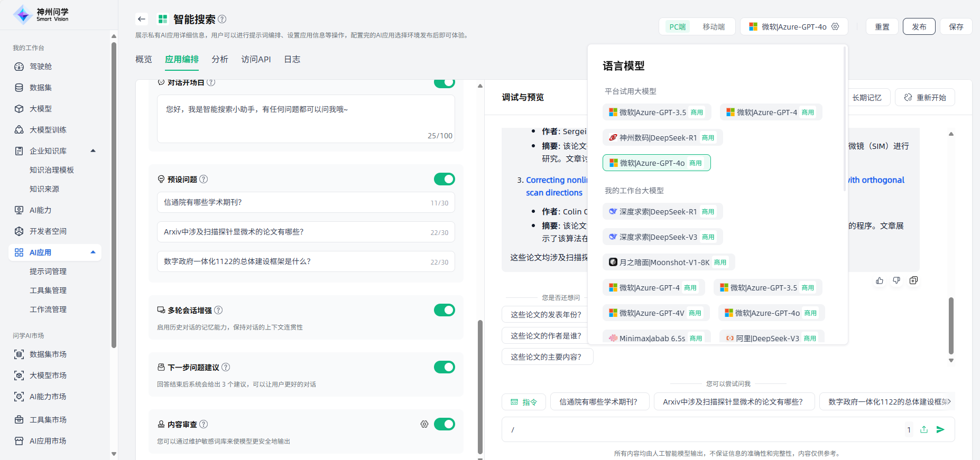Click the help icon next to 多轮会话增强
Image resolution: width=980 pixels, height=460 pixels.
pyautogui.click(x=218, y=310)
